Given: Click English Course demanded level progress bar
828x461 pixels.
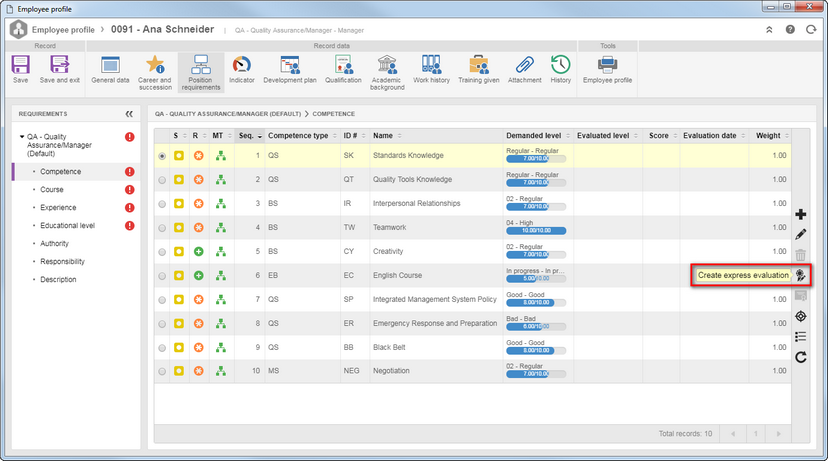Looking at the screenshot, I should 536,279.
